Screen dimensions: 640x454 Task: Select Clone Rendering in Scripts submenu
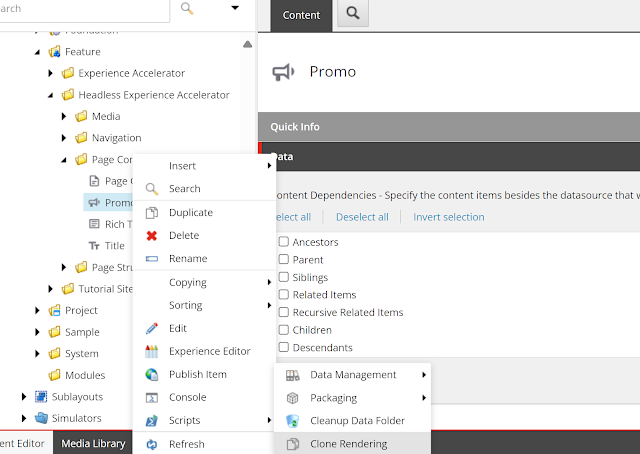[353, 444]
